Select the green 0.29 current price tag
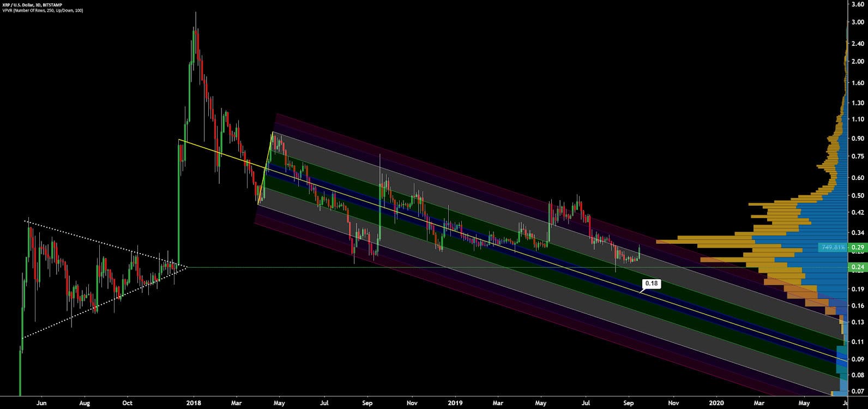Screen dimensions: 868x409 pos(859,247)
